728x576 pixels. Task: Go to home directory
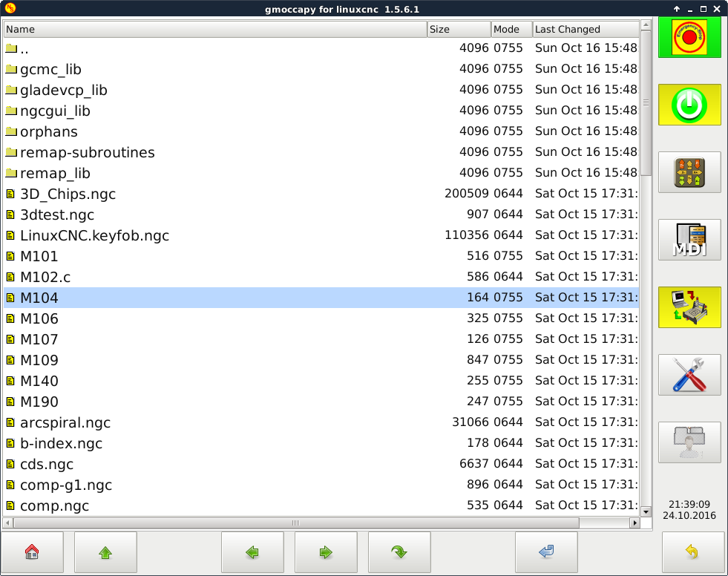point(32,552)
